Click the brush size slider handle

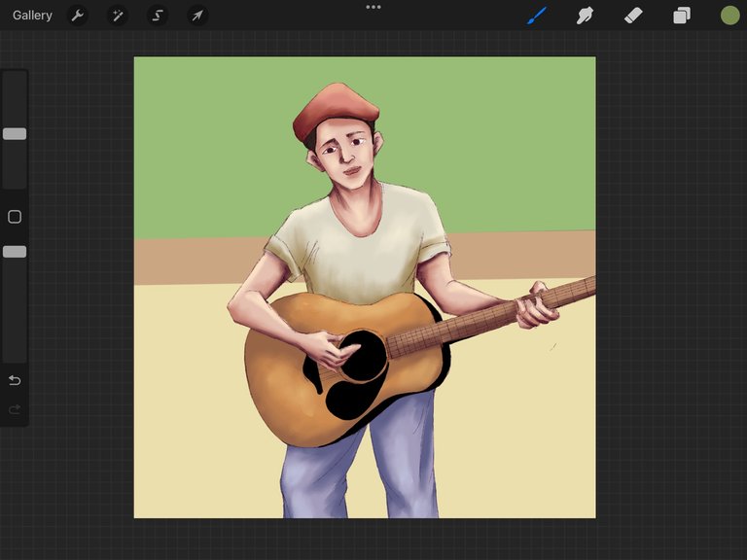pyautogui.click(x=15, y=134)
